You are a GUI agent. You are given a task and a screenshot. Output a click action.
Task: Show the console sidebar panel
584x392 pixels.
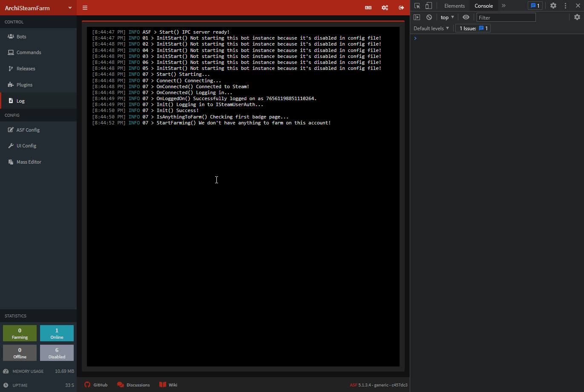click(x=417, y=17)
